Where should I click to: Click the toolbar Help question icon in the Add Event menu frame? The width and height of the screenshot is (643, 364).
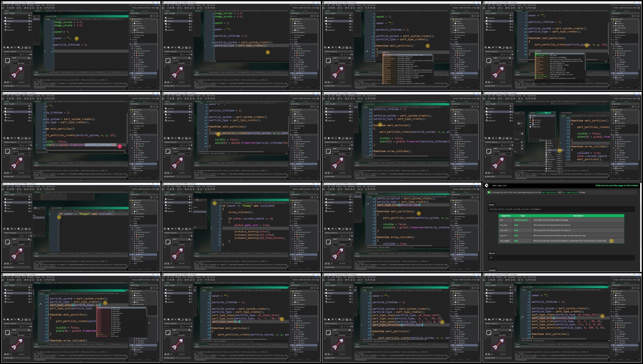tap(522, 99)
